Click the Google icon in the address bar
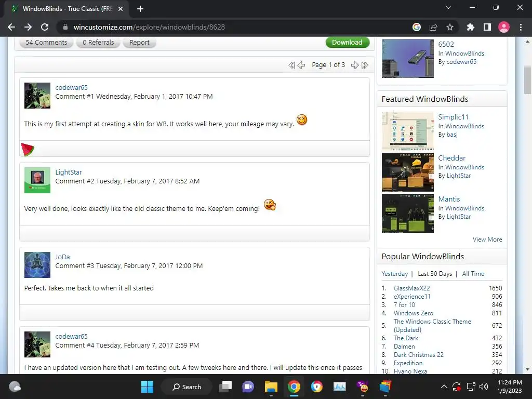The height and width of the screenshot is (399, 532). [417, 27]
